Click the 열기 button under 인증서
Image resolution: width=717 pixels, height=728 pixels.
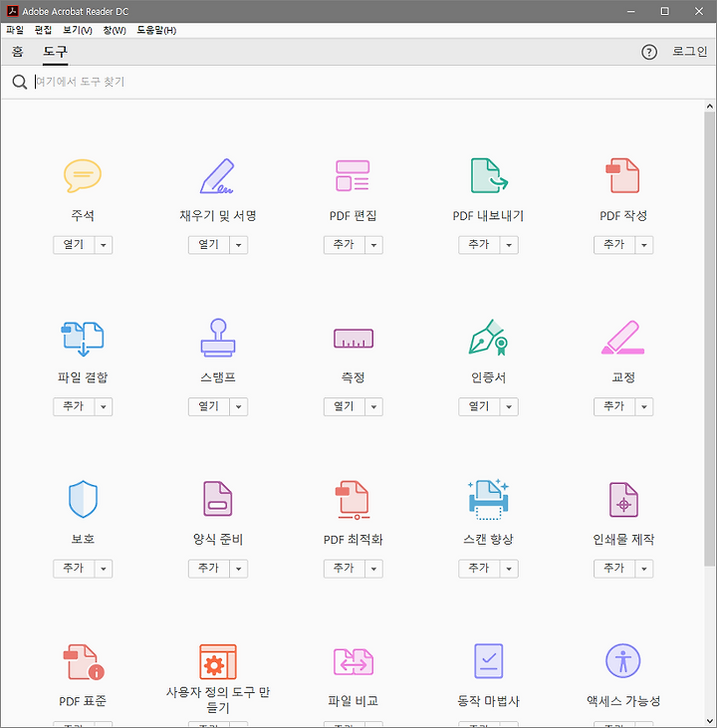point(479,406)
